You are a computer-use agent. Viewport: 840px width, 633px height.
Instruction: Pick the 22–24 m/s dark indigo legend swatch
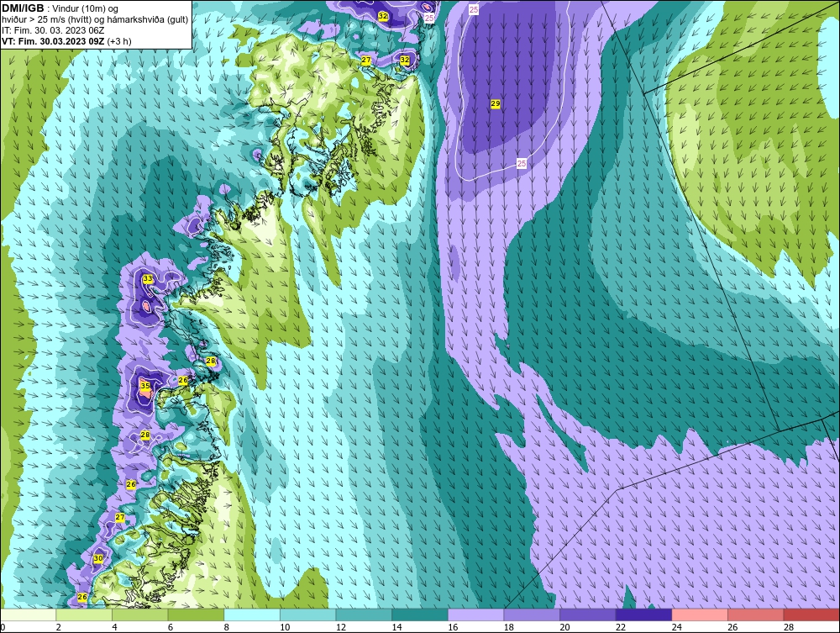click(x=643, y=615)
